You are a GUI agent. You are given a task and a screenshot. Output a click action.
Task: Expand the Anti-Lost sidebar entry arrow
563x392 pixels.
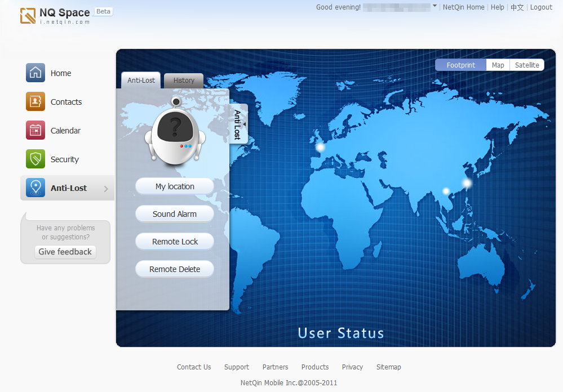[x=105, y=188]
